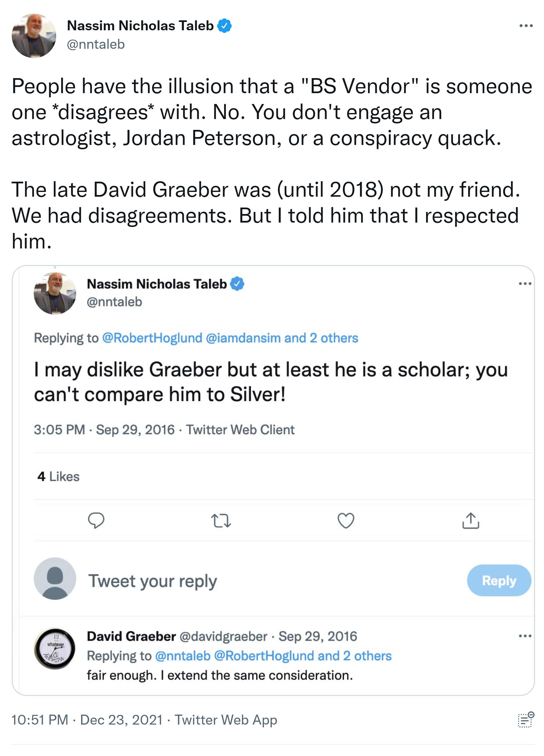Click the 10:51 PM Dec 23, 2021 timestamp
Image resolution: width=544 pixels, height=756 pixels.
pos(87,720)
